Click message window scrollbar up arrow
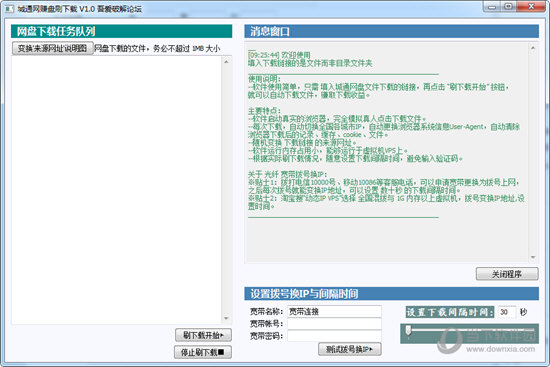 (x=533, y=48)
